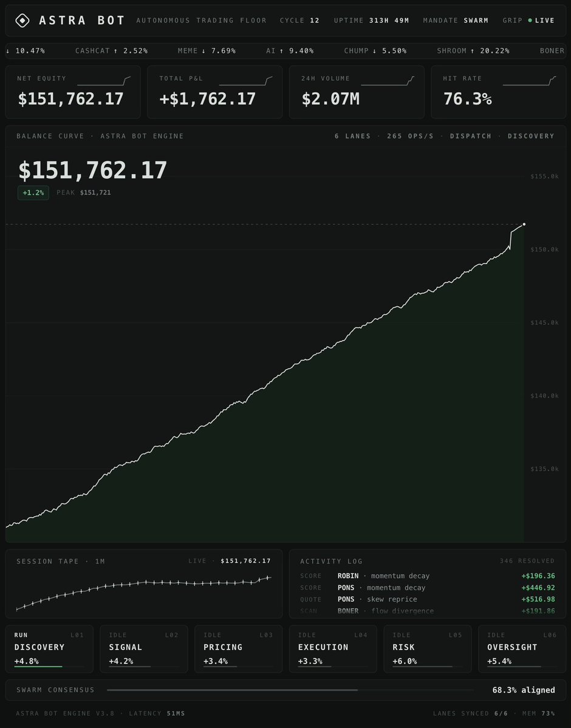Select the Oversight lane card L06
This screenshot has height=728, width=571.
pyautogui.click(x=522, y=648)
